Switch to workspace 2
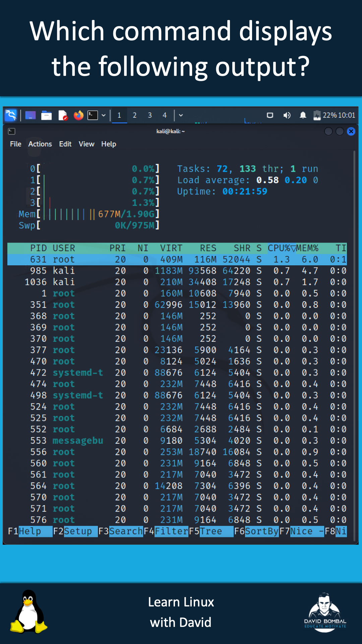The image size is (362, 644). click(x=134, y=115)
